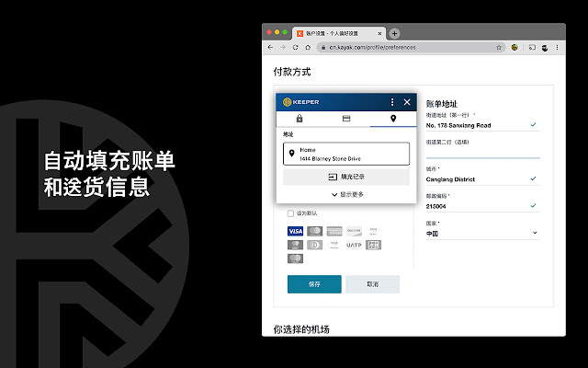The height and width of the screenshot is (368, 588).
Task: Click the 取消 cancel button
Action: (x=372, y=284)
